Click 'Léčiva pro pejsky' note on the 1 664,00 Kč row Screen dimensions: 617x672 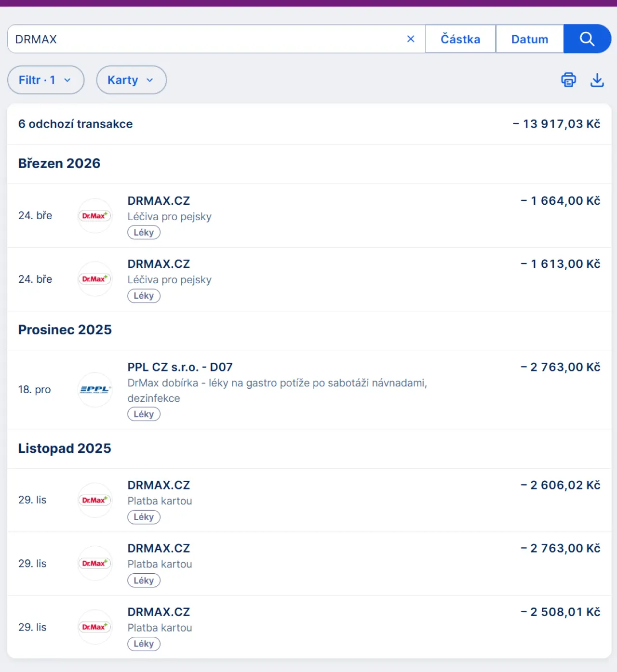(x=169, y=216)
